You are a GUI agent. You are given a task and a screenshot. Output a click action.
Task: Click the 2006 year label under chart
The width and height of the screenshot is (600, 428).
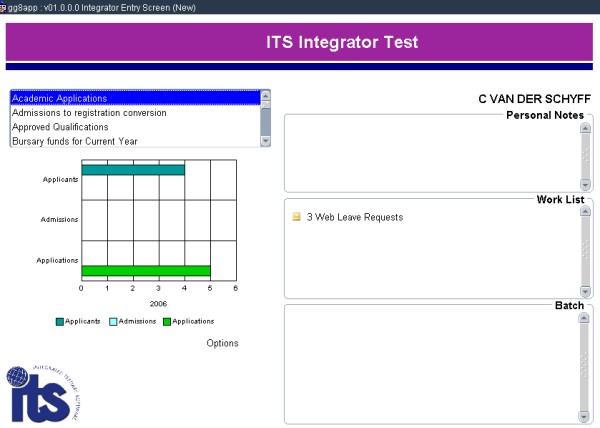click(158, 304)
